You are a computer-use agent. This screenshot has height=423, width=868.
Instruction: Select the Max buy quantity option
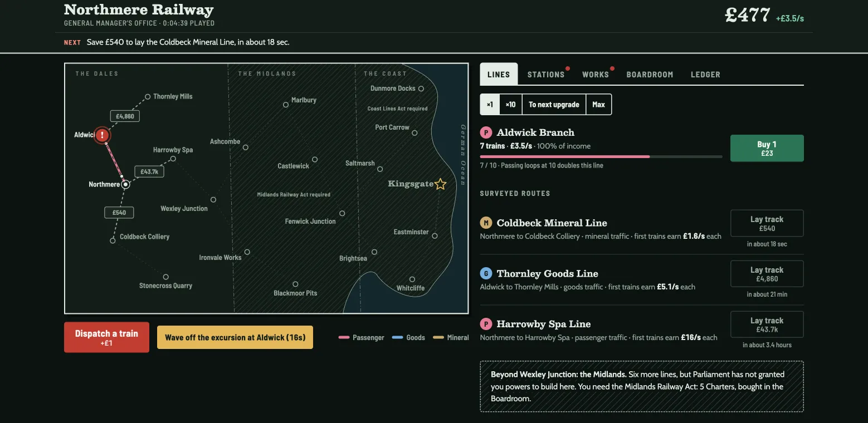(599, 105)
